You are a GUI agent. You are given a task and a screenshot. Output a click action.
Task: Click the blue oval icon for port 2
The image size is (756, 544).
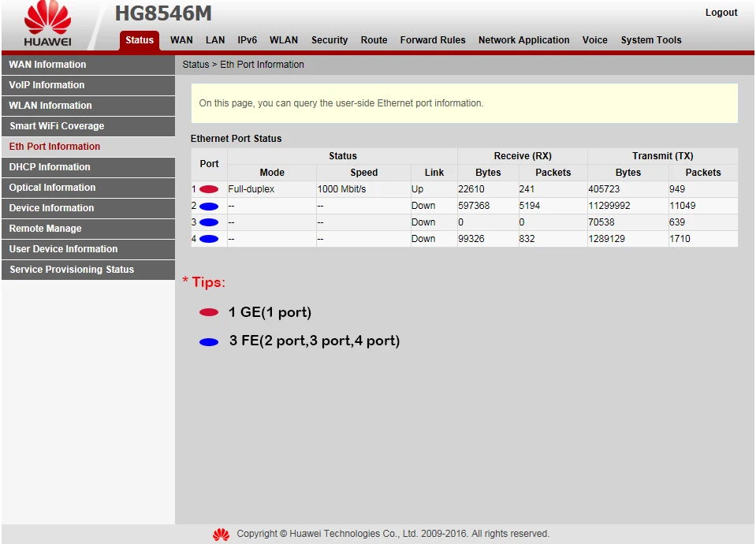209,207
